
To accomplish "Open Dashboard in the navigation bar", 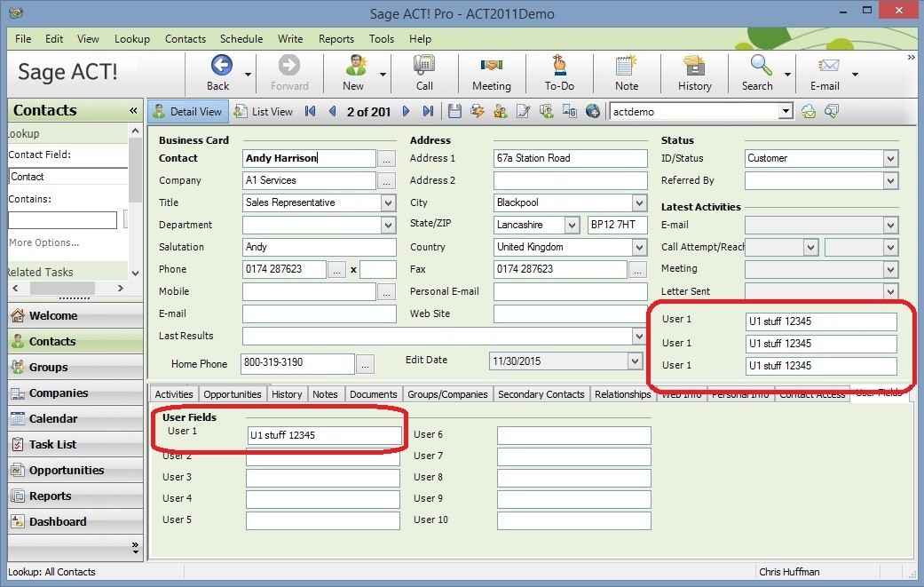I will 75,521.
